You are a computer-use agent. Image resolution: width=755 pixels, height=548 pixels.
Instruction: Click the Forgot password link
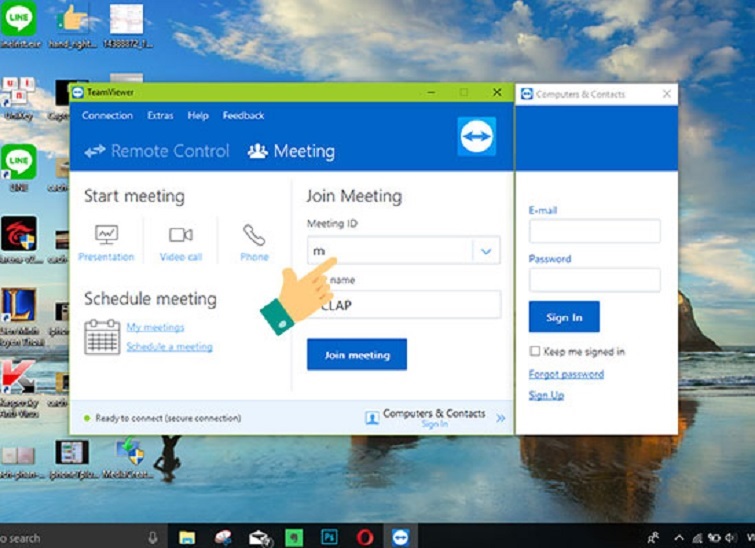tap(566, 374)
